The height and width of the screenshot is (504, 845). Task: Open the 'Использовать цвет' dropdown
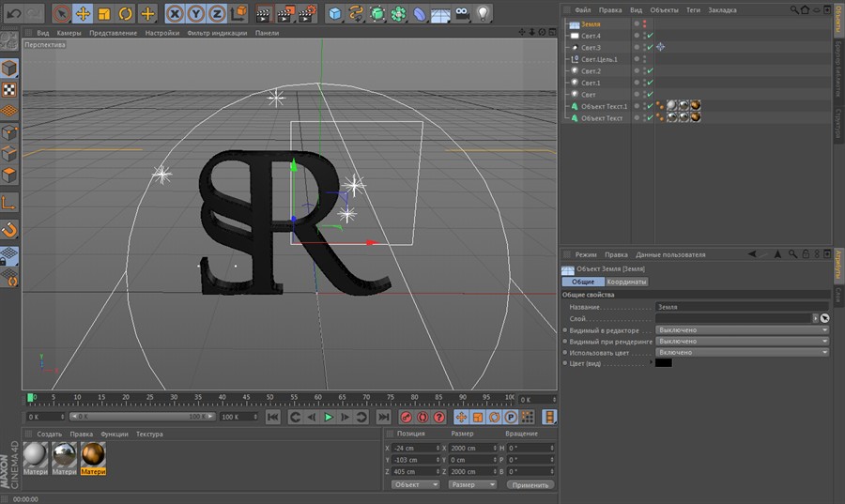742,352
